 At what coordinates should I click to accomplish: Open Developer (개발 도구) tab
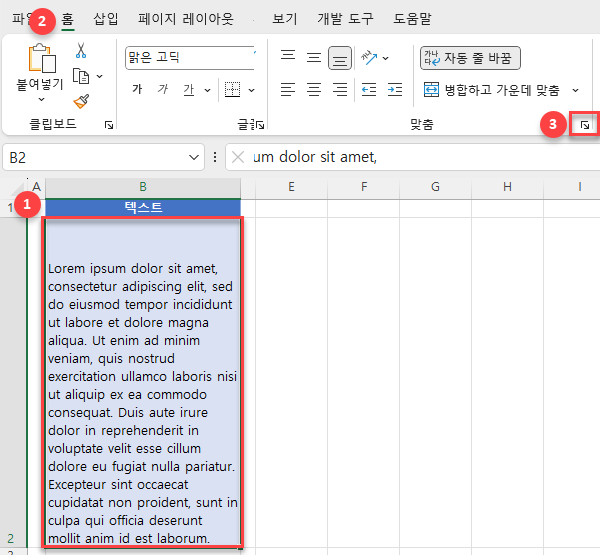pyautogui.click(x=345, y=19)
